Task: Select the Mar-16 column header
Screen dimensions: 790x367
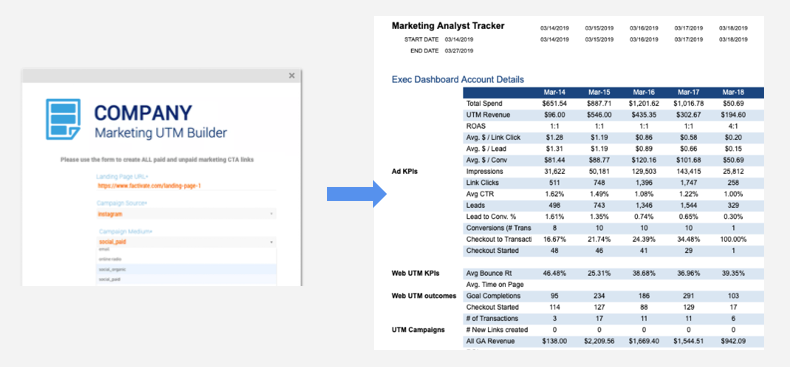Action: (x=644, y=92)
